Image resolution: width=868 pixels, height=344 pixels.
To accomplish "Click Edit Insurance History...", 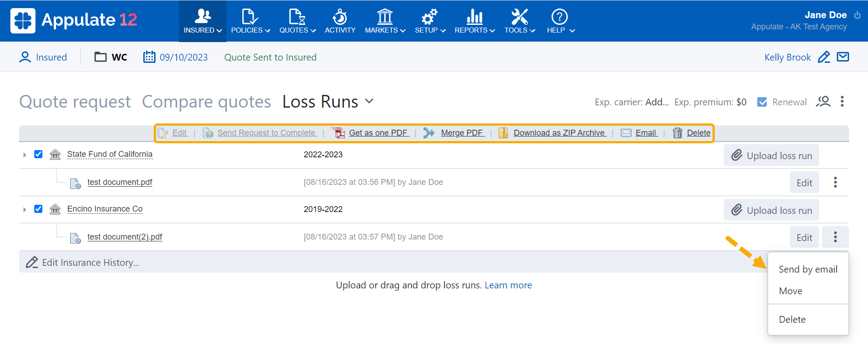I will (82, 263).
